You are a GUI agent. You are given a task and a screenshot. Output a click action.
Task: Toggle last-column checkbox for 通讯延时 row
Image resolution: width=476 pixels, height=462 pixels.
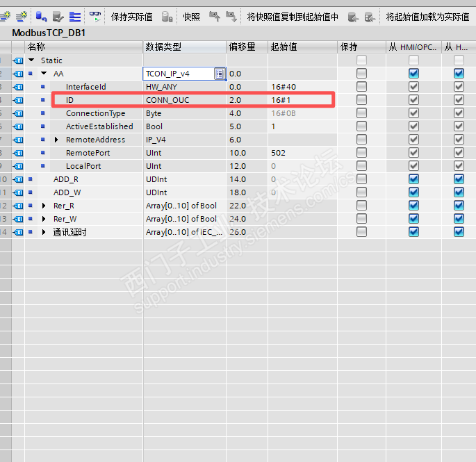click(459, 232)
